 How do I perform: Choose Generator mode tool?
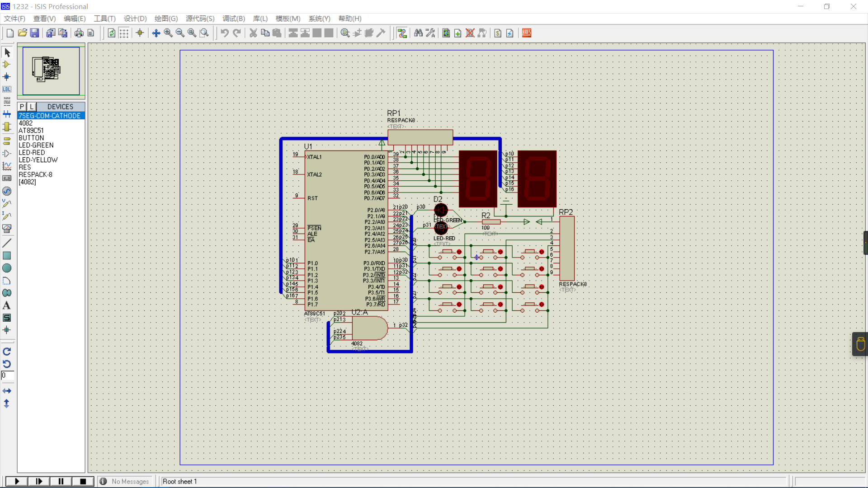(x=7, y=191)
